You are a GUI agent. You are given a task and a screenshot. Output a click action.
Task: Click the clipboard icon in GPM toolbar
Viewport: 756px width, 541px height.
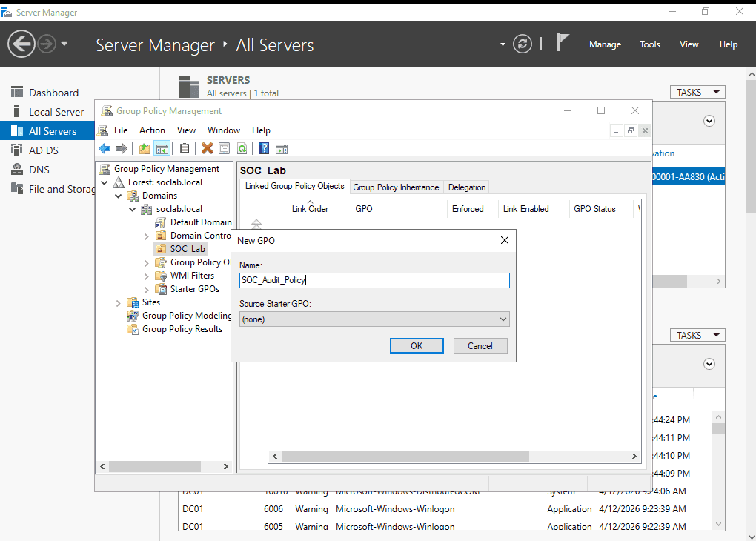tap(184, 148)
